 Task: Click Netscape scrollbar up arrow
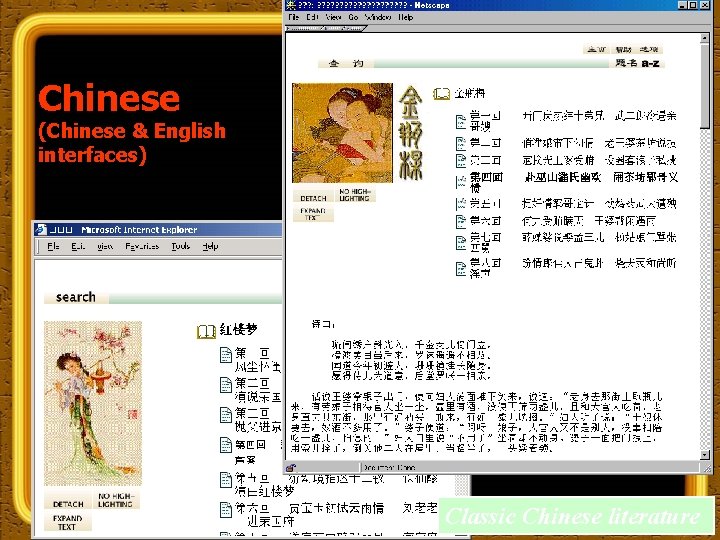point(704,38)
